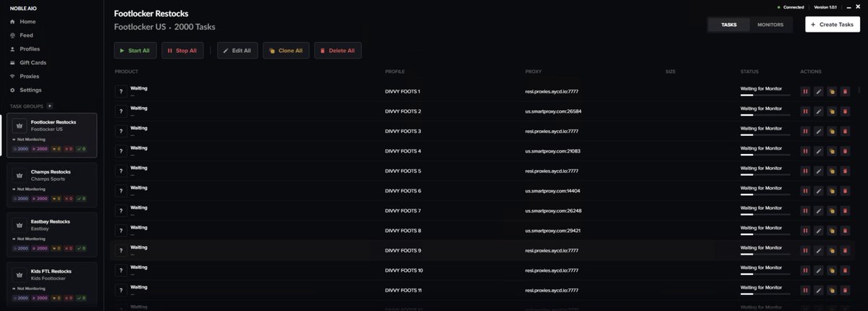The height and width of the screenshot is (311, 868).
Task: Open the Proxies page
Action: pyautogui.click(x=25, y=76)
